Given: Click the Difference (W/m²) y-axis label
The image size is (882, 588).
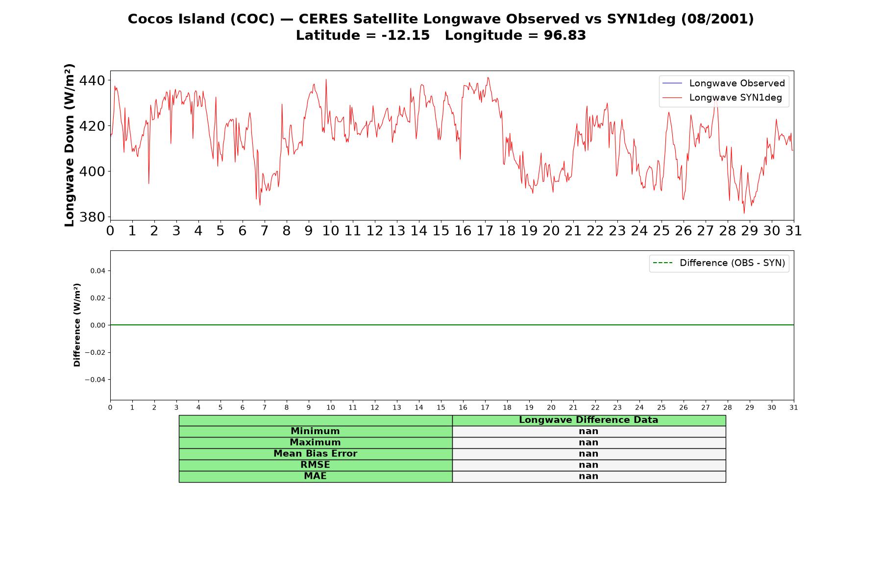Looking at the screenshot, I should (77, 325).
